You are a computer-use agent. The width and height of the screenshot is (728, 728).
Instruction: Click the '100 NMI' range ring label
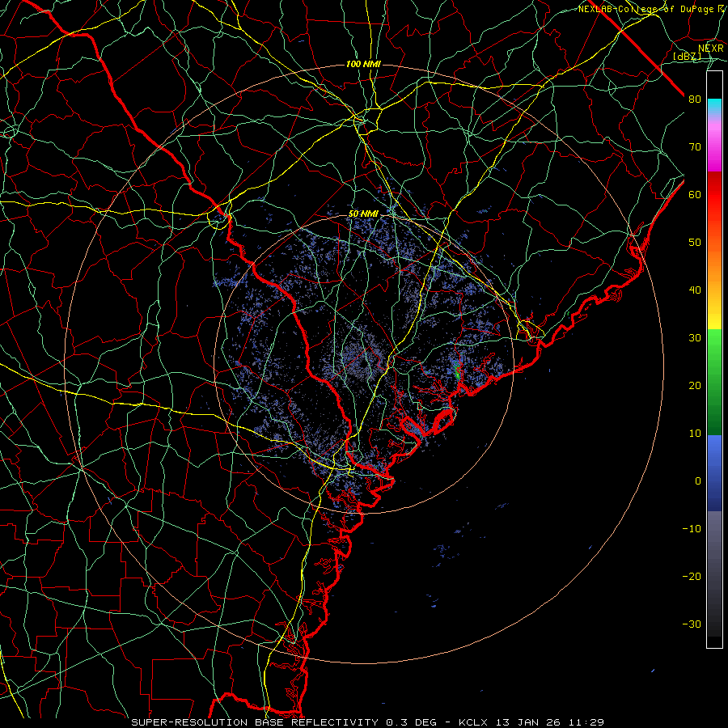point(363,64)
